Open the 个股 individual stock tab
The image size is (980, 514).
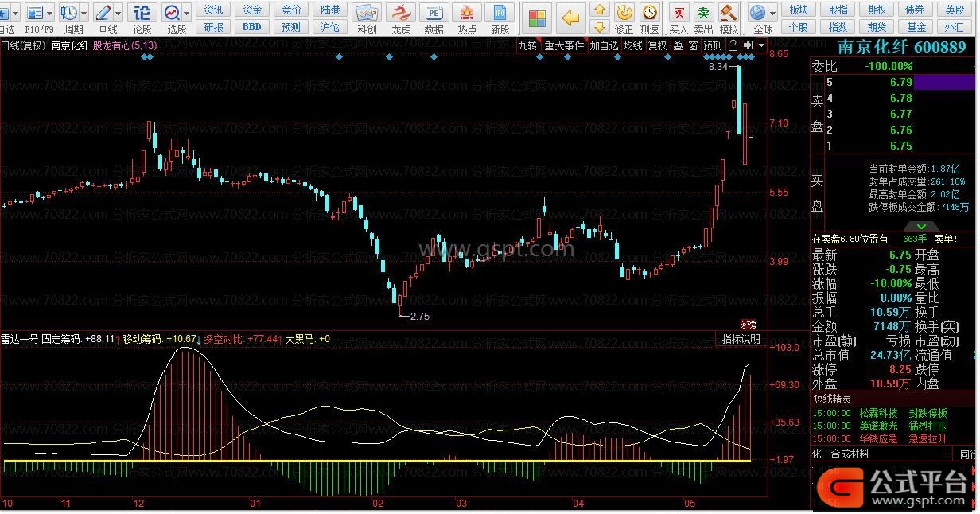[x=799, y=26]
